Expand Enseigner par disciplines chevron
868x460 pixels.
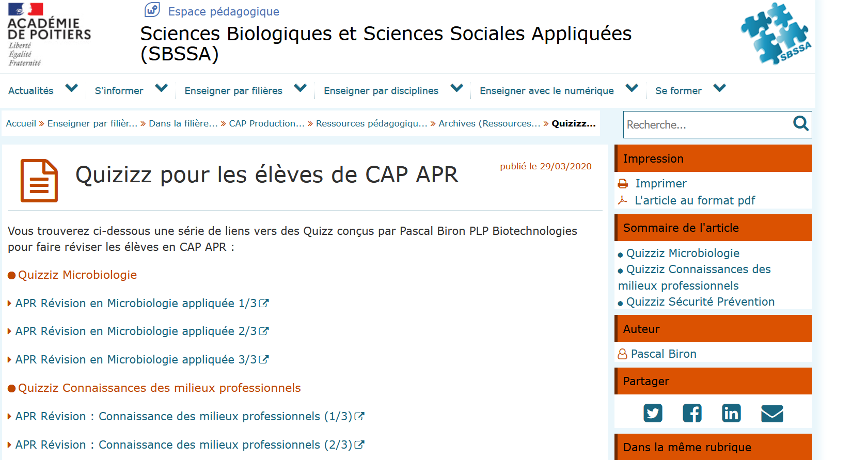[456, 88]
